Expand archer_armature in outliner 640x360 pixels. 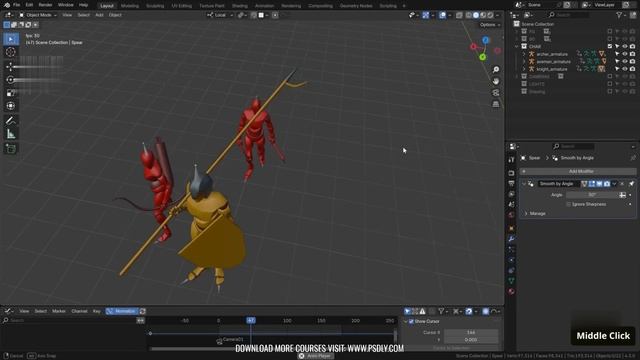coord(524,54)
